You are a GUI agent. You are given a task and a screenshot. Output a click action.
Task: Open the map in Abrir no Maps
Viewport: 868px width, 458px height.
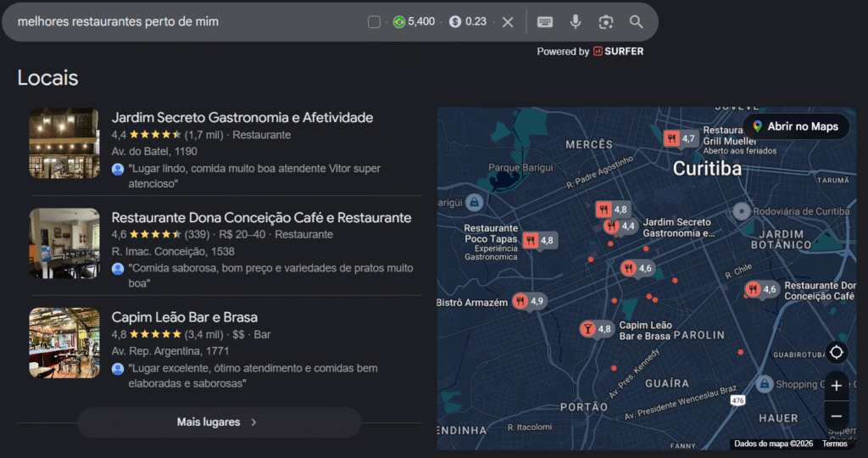click(x=794, y=126)
